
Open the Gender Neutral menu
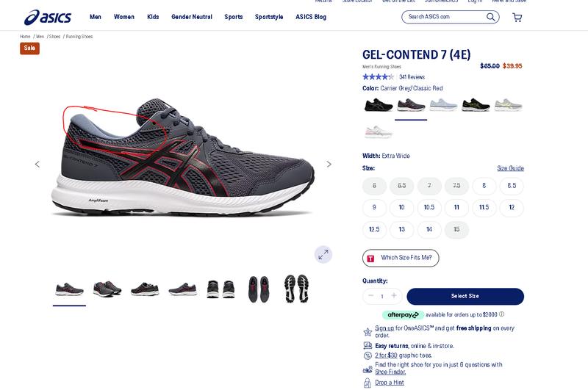click(x=192, y=17)
